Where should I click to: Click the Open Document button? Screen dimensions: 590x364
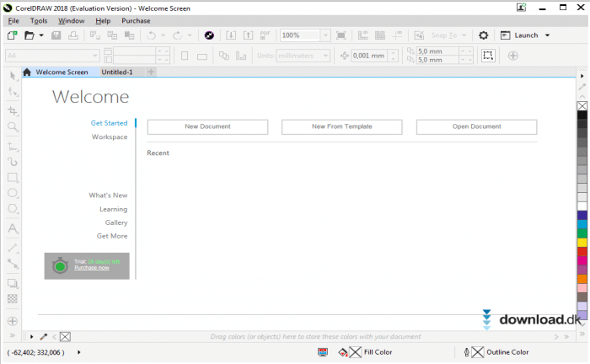(476, 126)
